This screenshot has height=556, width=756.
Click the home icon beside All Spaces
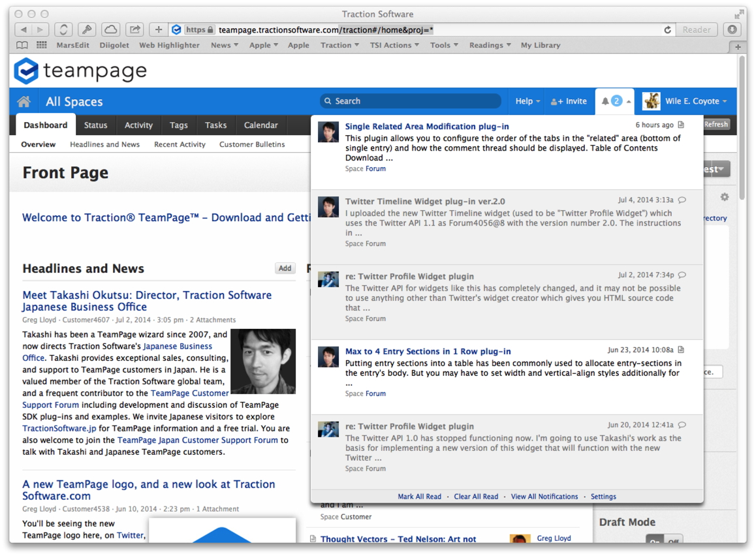click(24, 101)
